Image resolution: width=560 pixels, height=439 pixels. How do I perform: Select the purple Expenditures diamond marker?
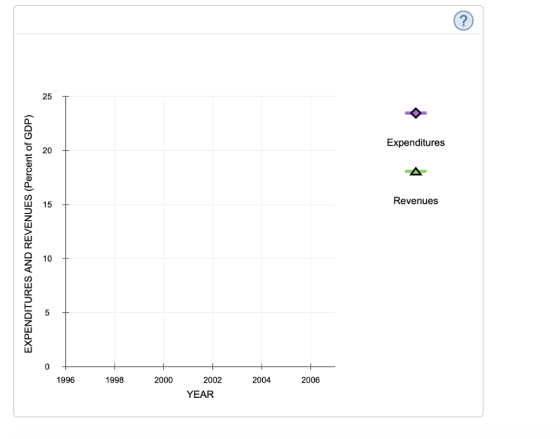(x=416, y=113)
